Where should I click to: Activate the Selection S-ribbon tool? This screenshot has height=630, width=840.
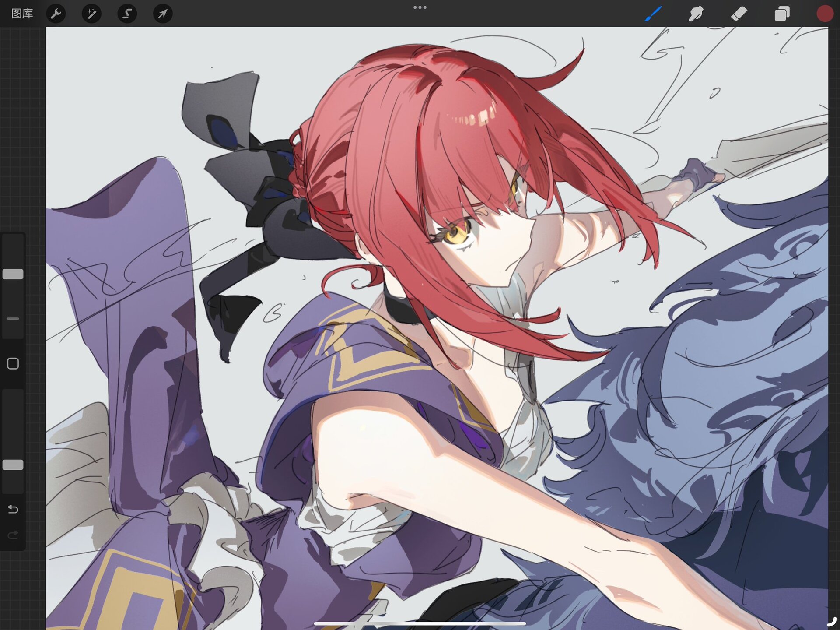click(x=127, y=14)
